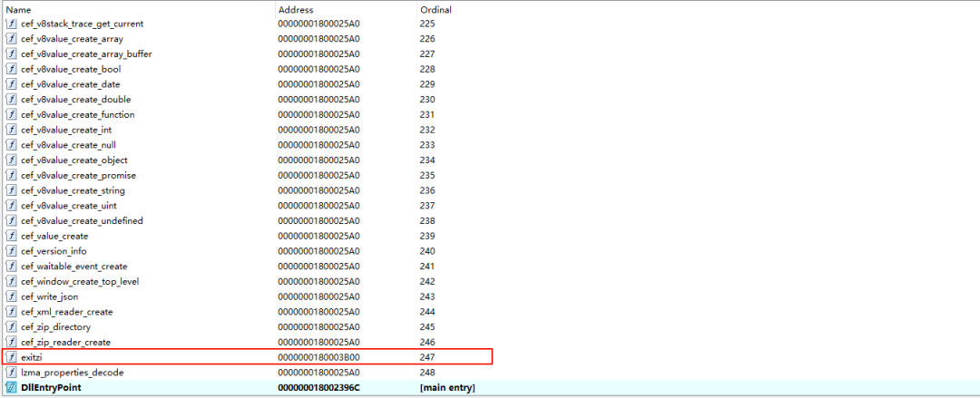
Task: Select the cef_v8value_create_array export name
Action: (73, 39)
